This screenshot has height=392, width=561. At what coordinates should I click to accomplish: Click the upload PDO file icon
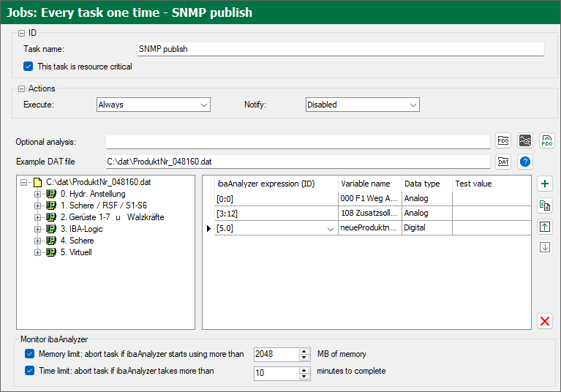point(546,140)
